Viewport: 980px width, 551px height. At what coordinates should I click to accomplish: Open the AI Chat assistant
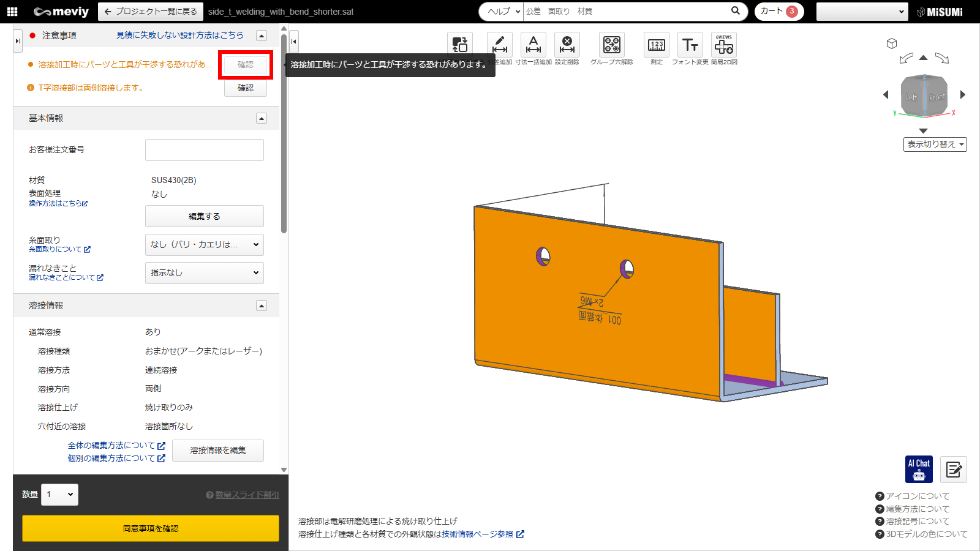coord(919,470)
